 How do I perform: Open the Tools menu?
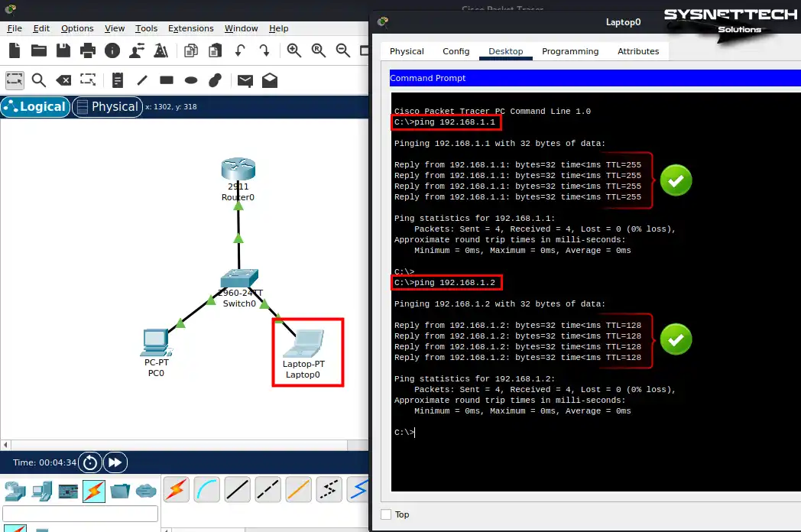pyautogui.click(x=146, y=28)
